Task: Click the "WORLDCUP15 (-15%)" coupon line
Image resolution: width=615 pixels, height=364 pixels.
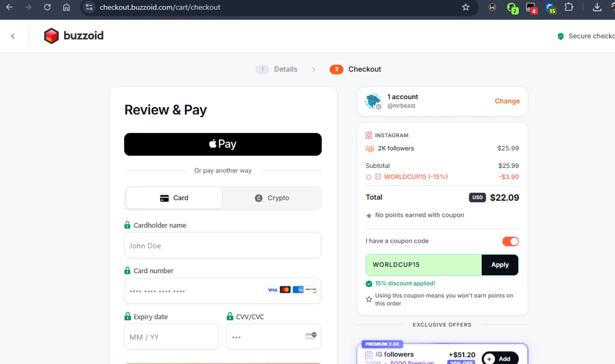Action: (416, 177)
